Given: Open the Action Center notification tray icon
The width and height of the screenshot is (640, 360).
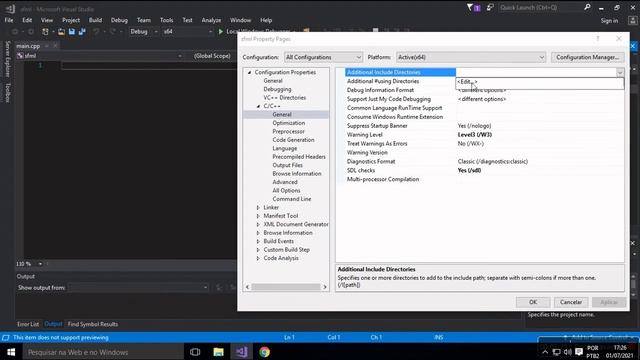Looking at the screenshot, I should pyautogui.click(x=579, y=352).
